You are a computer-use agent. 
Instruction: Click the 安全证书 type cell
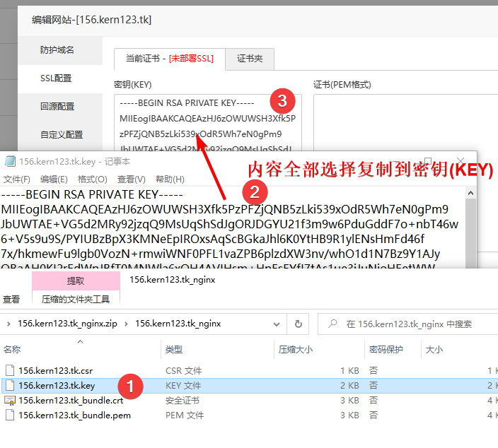pyautogui.click(x=183, y=401)
